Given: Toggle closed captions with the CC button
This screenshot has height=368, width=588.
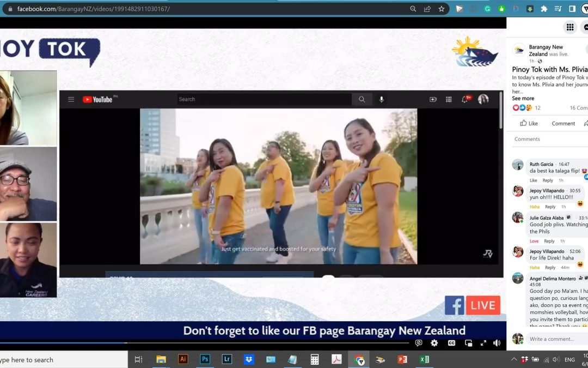Looking at the screenshot, I should [452, 343].
